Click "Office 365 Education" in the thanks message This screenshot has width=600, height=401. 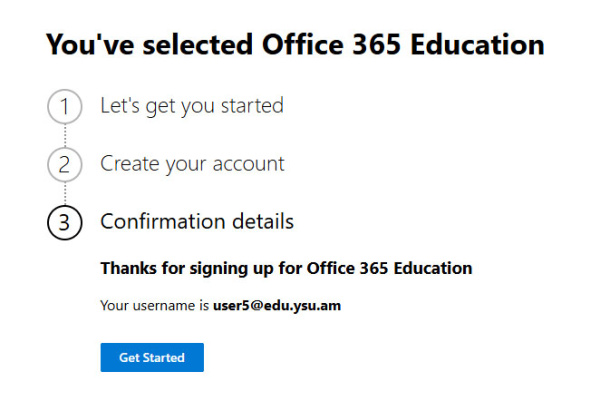(x=389, y=269)
